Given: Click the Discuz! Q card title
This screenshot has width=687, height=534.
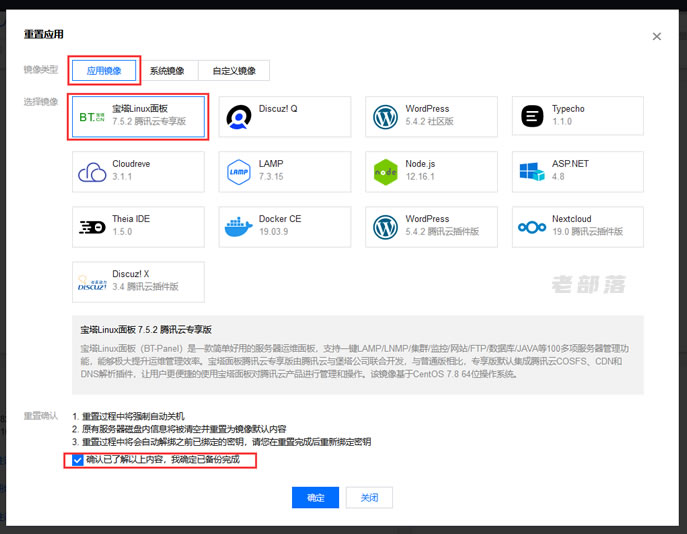Looking at the screenshot, I should pyautogui.click(x=278, y=109).
